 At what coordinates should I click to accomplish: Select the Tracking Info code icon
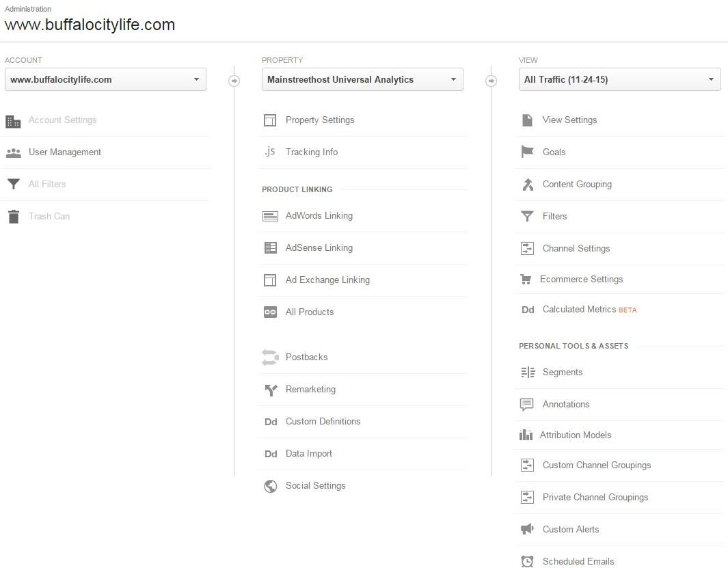coord(270,152)
